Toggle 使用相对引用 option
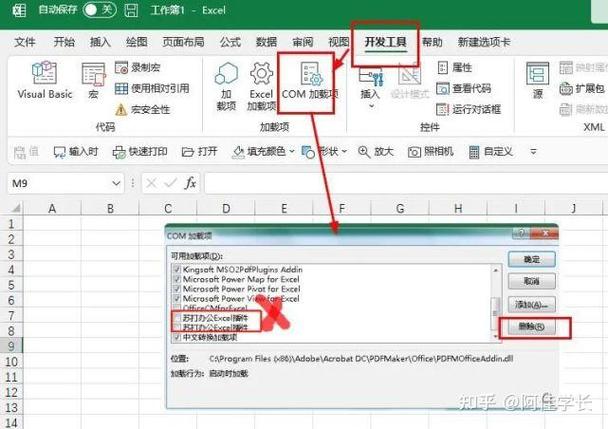Viewport: 608px width, 429px height. point(152,88)
